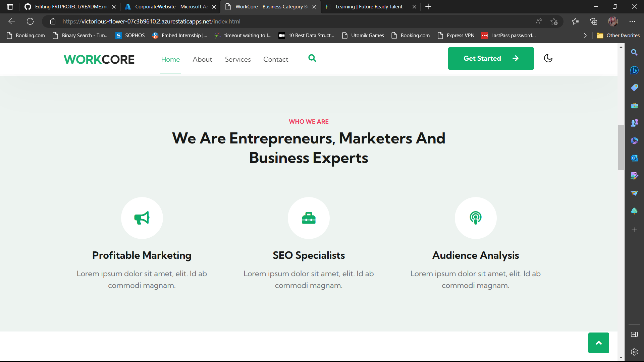
Task: Switch to the Learning Future Ready Talent tab
Action: pos(368,6)
